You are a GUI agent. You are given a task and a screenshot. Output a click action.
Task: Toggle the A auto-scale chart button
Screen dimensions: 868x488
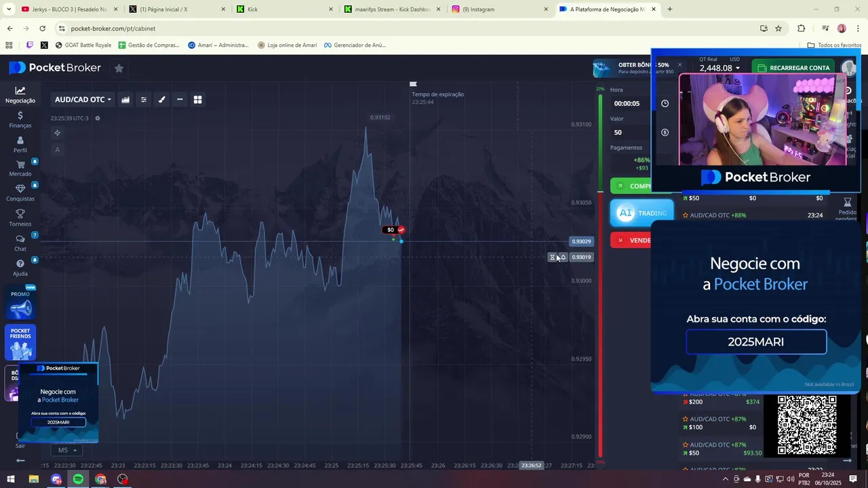tap(57, 150)
